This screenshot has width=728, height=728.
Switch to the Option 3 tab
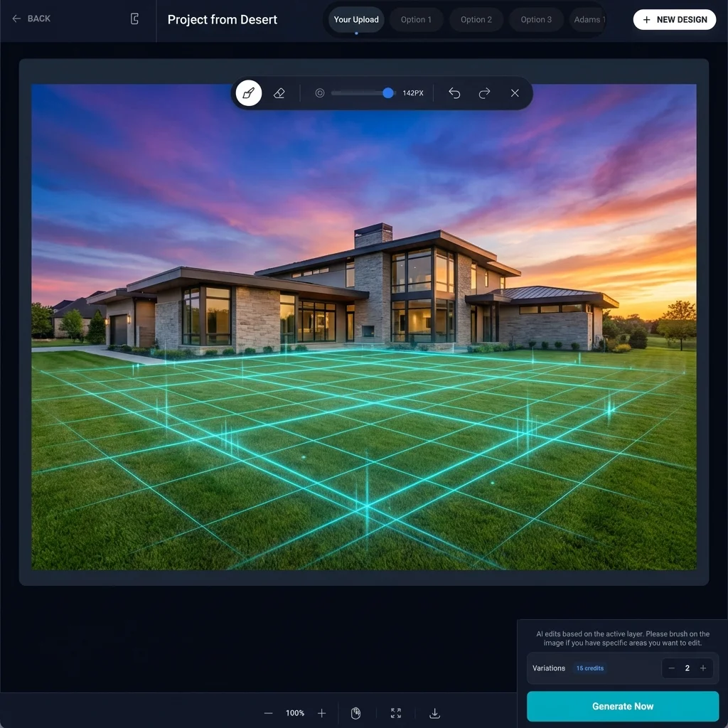536,20
